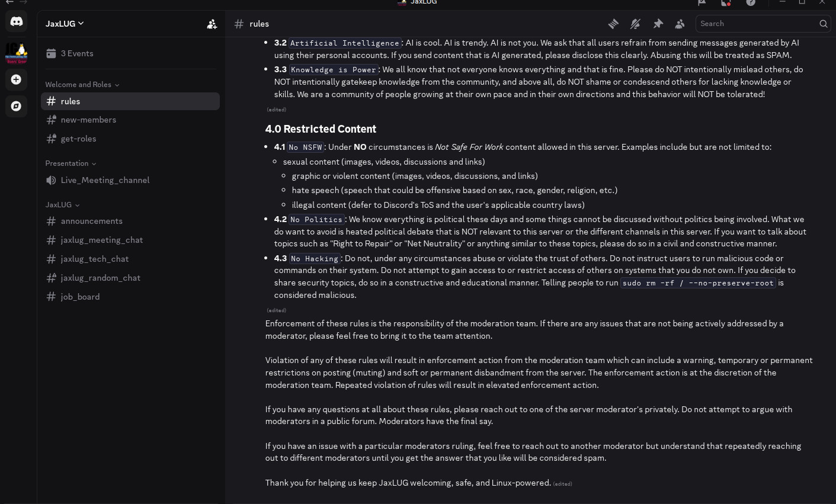Image resolution: width=836 pixels, height=504 pixels.
Task: Click the Search input field
Action: (x=755, y=24)
